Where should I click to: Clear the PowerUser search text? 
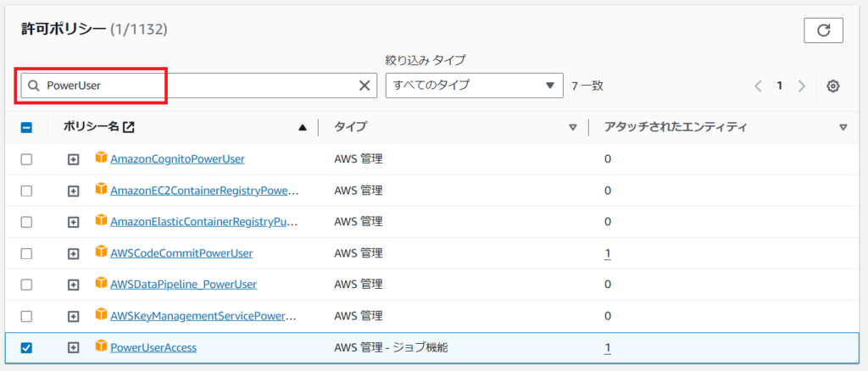(x=364, y=86)
